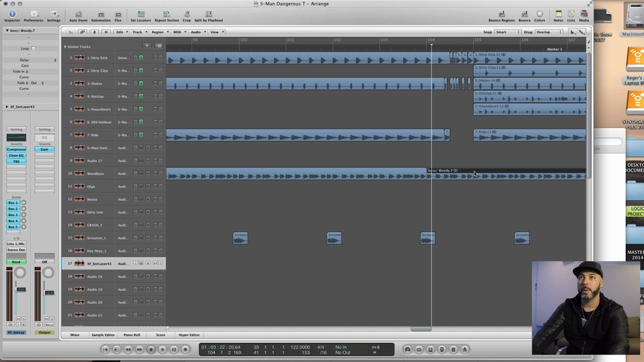
Task: Open the Snap mode dropdown
Action: coord(508,32)
